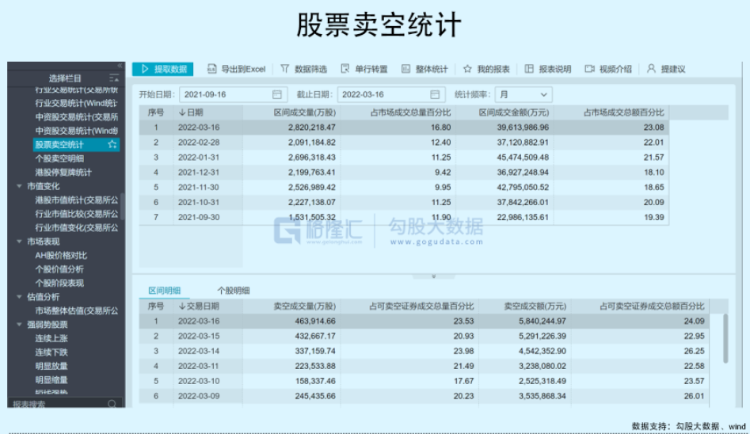Select 连续下跌 in the sidebar
Viewport: 750px width, 434px height.
51,352
